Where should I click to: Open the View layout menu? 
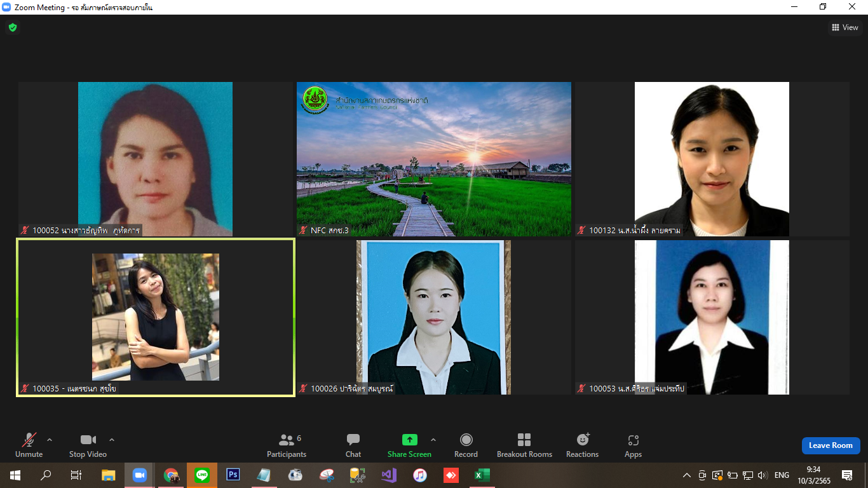pyautogui.click(x=845, y=27)
